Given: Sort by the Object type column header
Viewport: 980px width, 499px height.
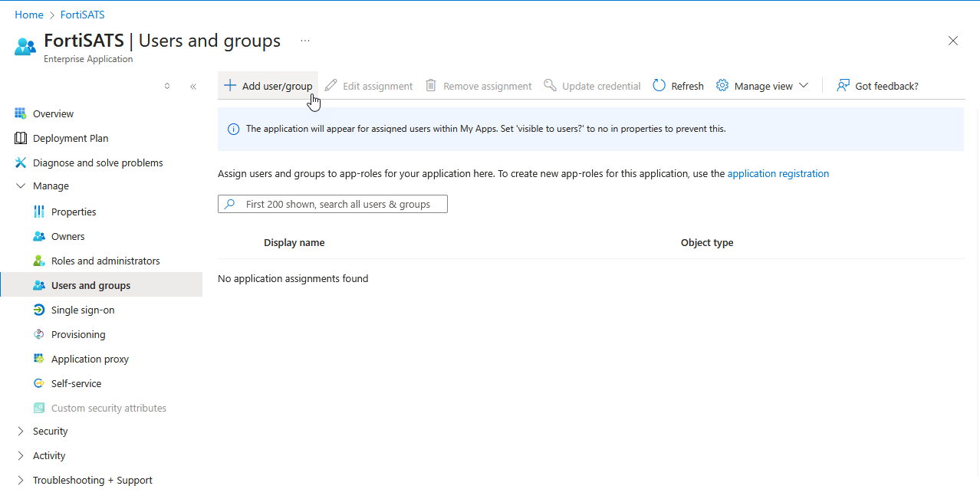Looking at the screenshot, I should click(707, 242).
